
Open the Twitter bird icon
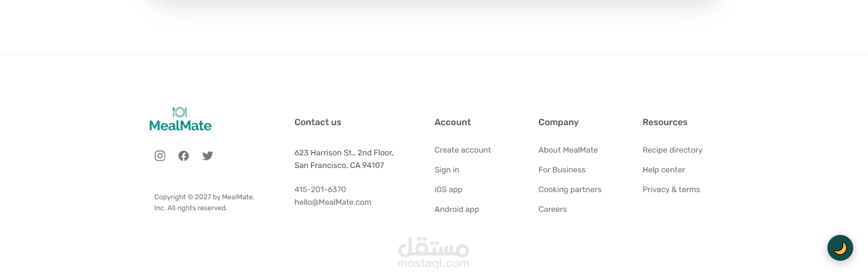tap(207, 156)
